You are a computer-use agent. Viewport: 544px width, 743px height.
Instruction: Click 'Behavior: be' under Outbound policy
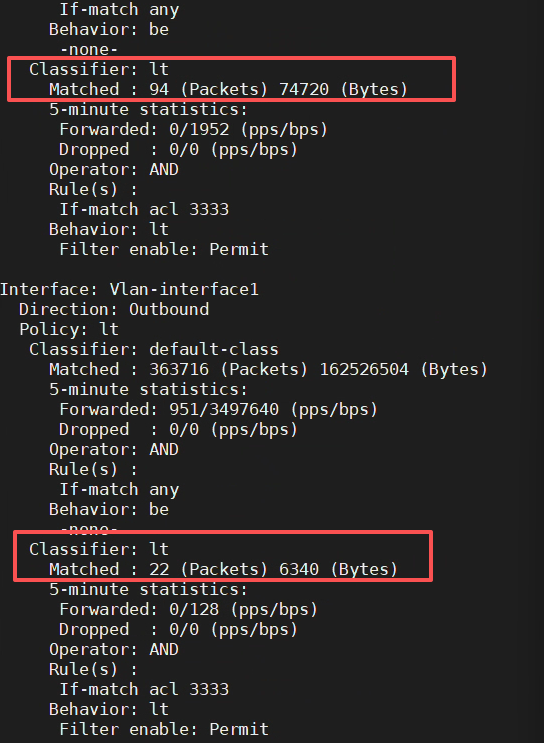(x=109, y=509)
